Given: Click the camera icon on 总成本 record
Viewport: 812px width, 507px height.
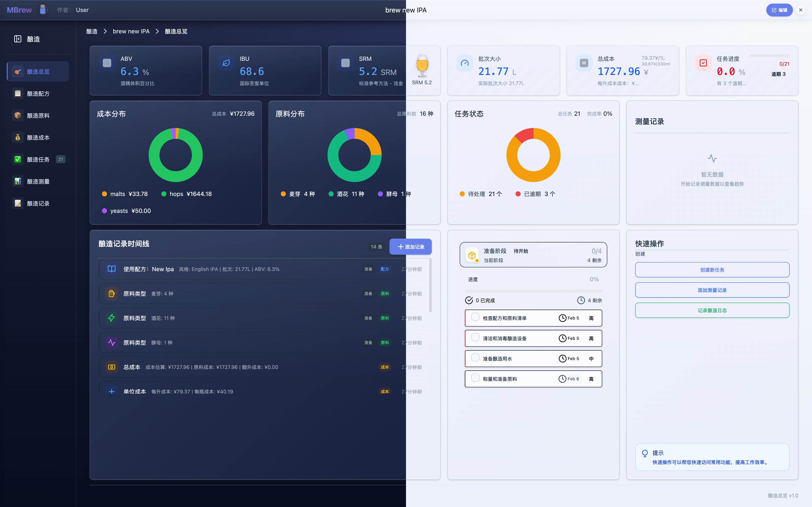Looking at the screenshot, I should pos(111,367).
